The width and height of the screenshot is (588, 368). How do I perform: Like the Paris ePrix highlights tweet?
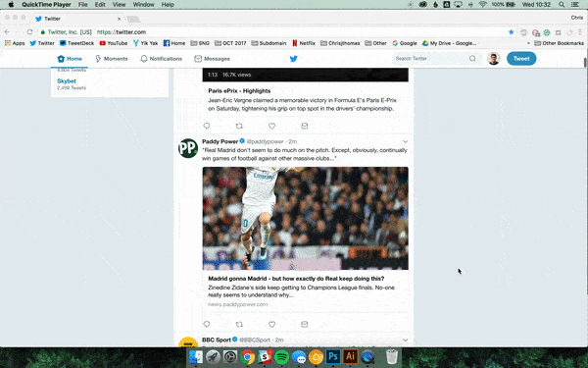[x=271, y=126]
